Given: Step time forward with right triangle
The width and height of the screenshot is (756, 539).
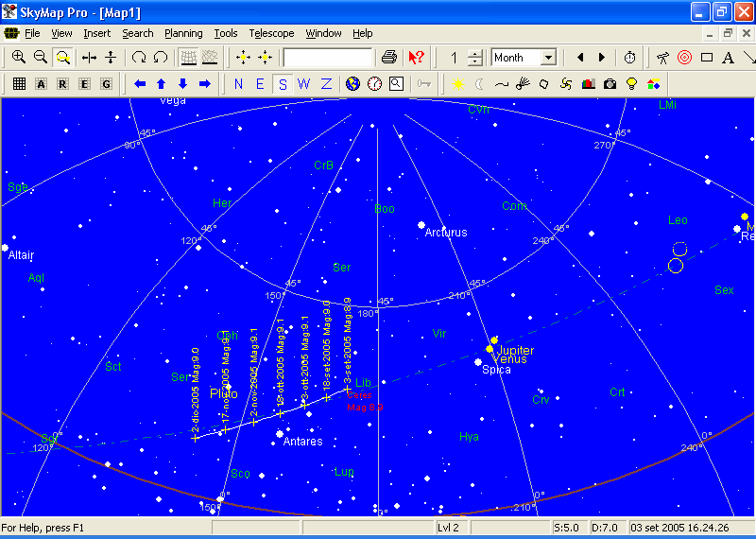Looking at the screenshot, I should 602,58.
